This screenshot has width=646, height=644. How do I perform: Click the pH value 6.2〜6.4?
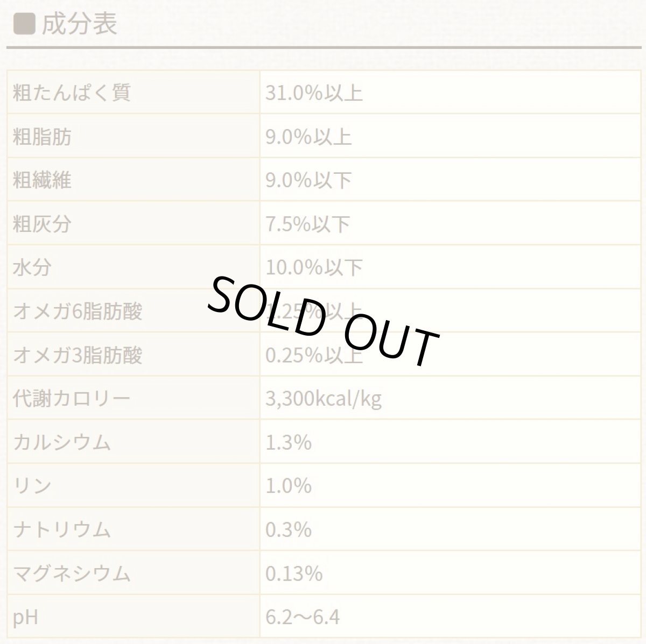point(303,617)
